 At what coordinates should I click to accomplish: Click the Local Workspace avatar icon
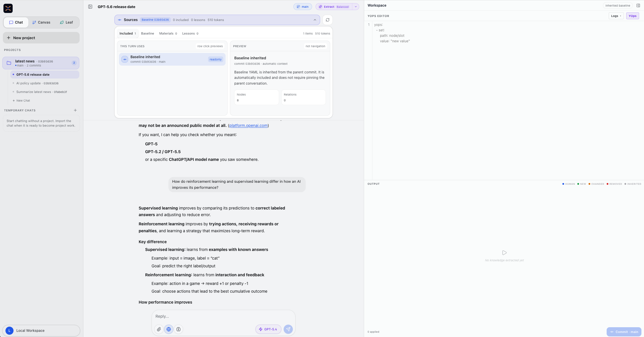click(9, 331)
